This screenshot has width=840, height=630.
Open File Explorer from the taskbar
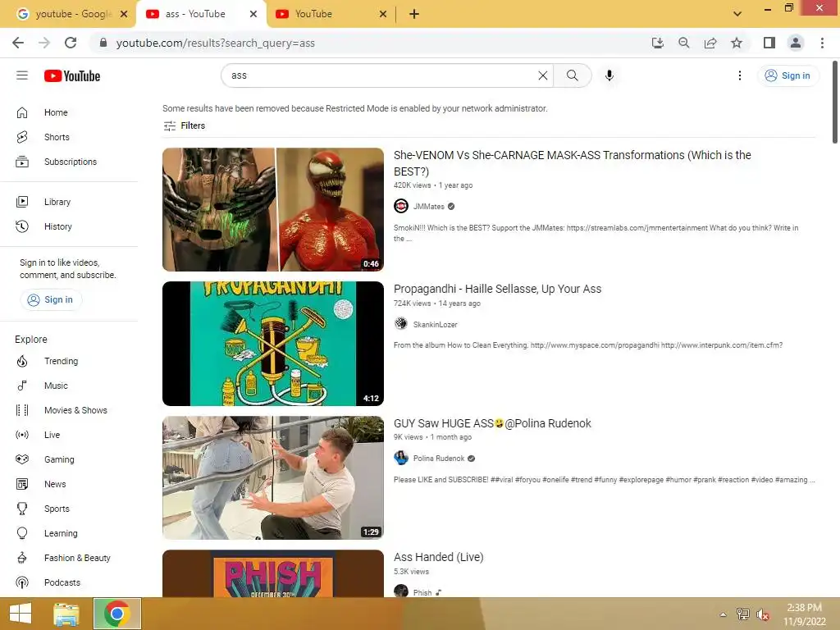click(66, 614)
